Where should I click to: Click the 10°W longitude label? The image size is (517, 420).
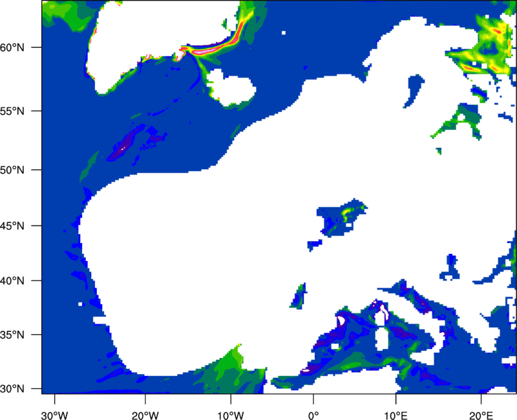pos(231,415)
